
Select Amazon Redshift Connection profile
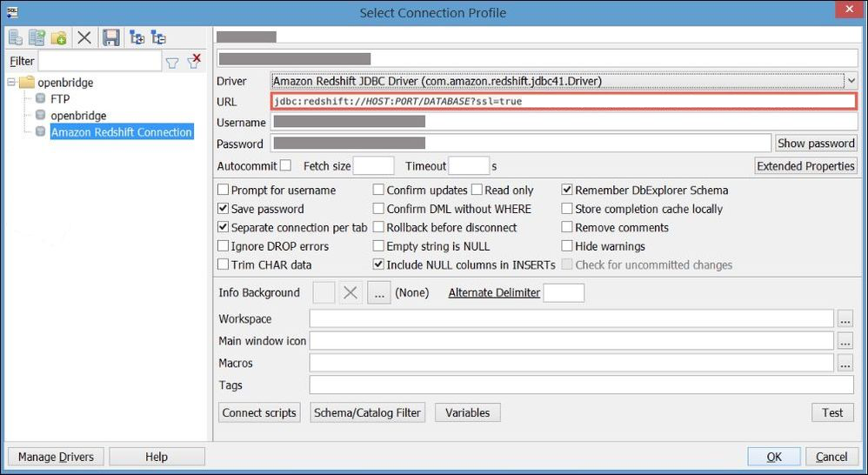click(121, 132)
